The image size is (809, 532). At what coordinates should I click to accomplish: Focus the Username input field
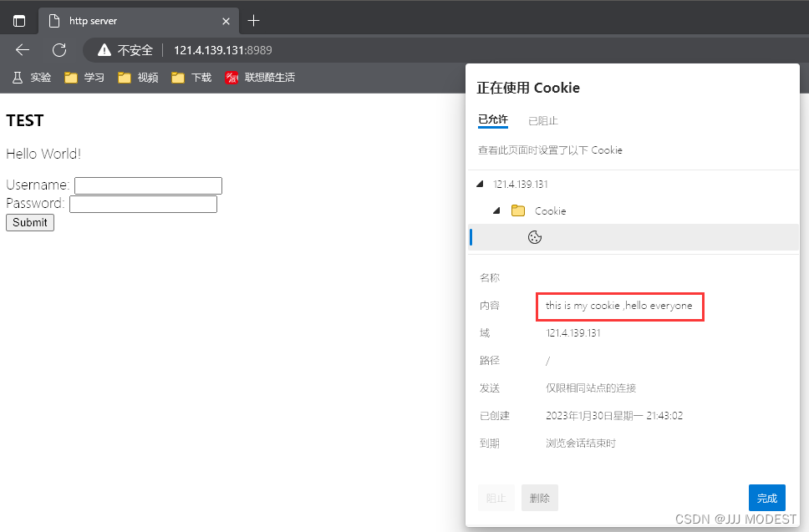coord(148,185)
